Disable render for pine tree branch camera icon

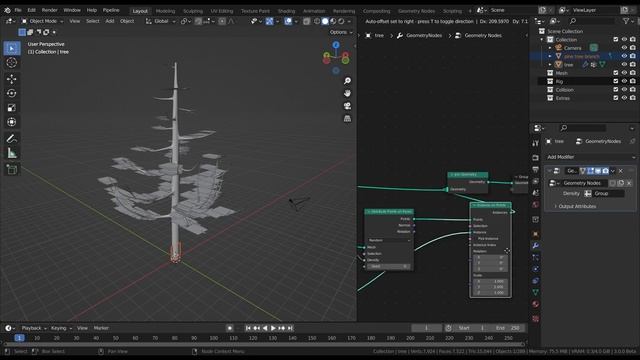pos(633,56)
